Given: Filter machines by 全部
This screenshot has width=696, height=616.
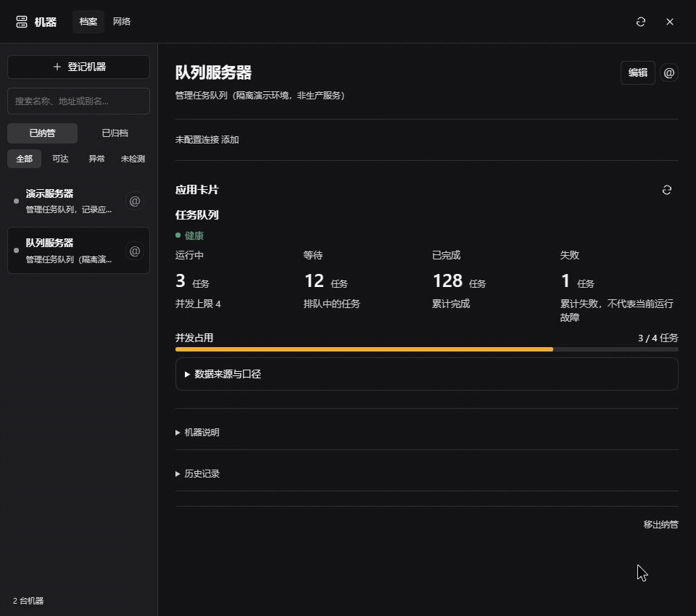Looking at the screenshot, I should tap(25, 159).
